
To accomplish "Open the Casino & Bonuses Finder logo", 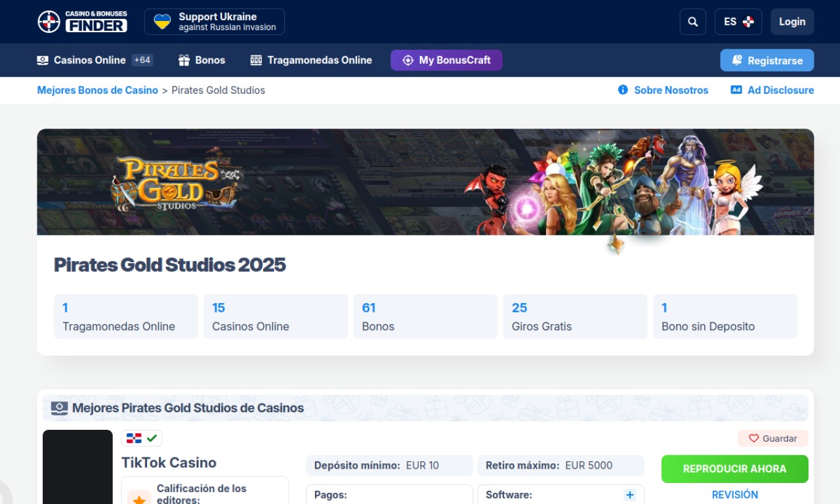I will click(x=82, y=22).
